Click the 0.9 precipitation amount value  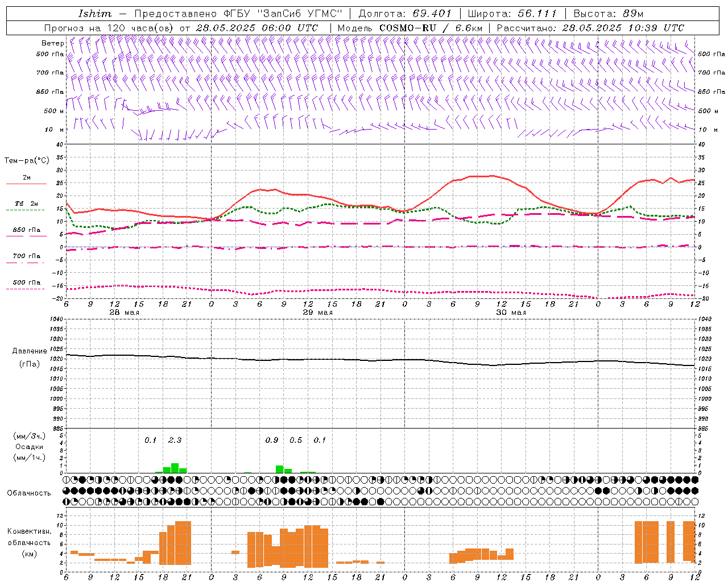coord(272,440)
